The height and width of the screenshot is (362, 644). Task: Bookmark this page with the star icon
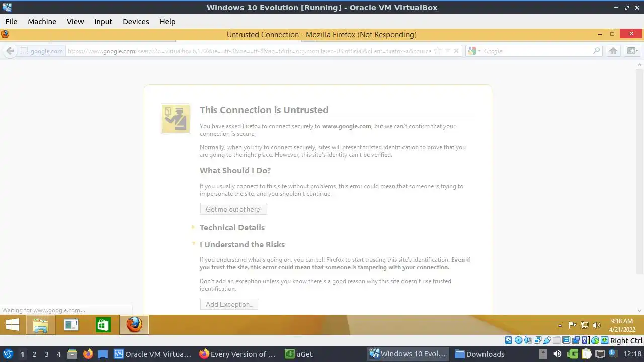point(438,51)
